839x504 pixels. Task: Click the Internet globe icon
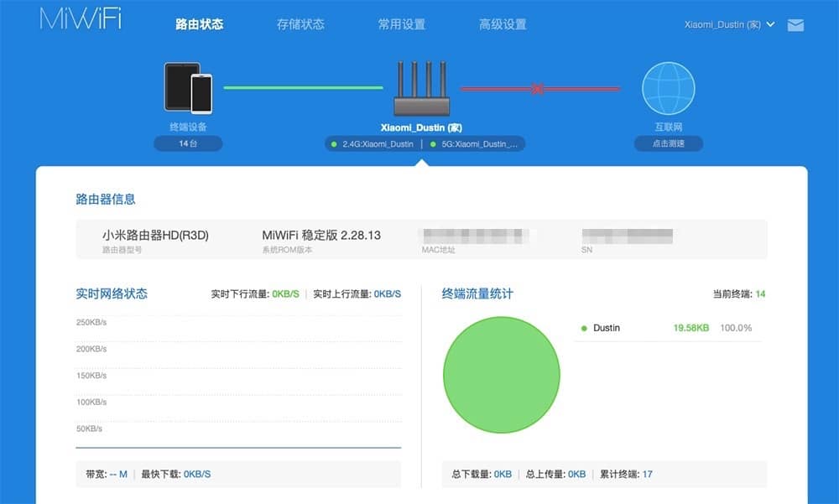coord(669,88)
